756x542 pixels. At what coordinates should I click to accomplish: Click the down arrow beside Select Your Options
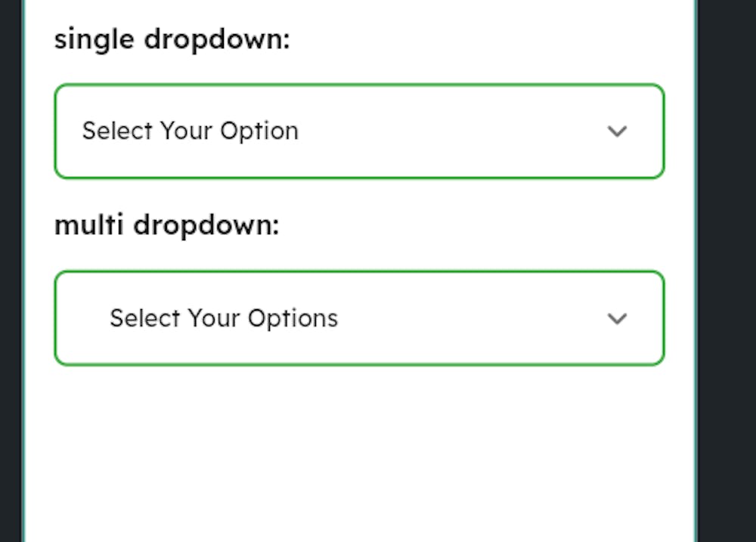617,318
